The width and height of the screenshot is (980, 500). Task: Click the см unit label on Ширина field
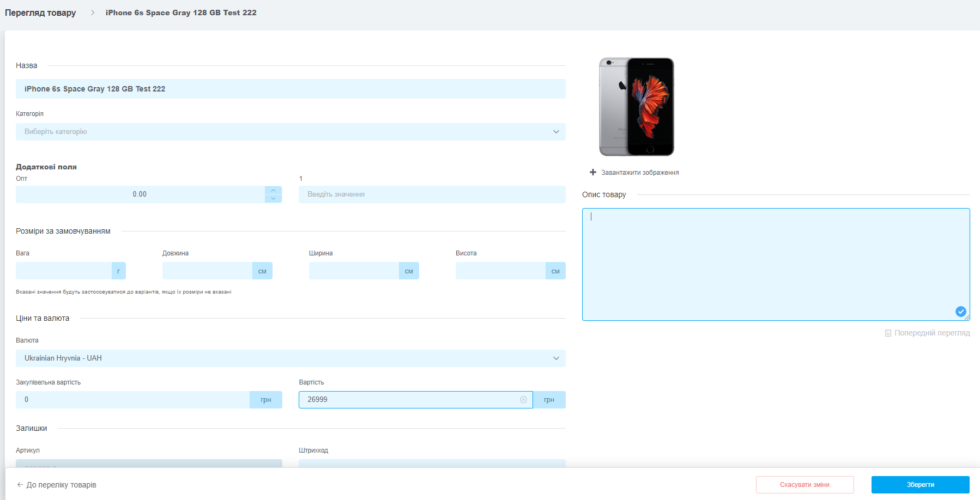[x=409, y=271]
